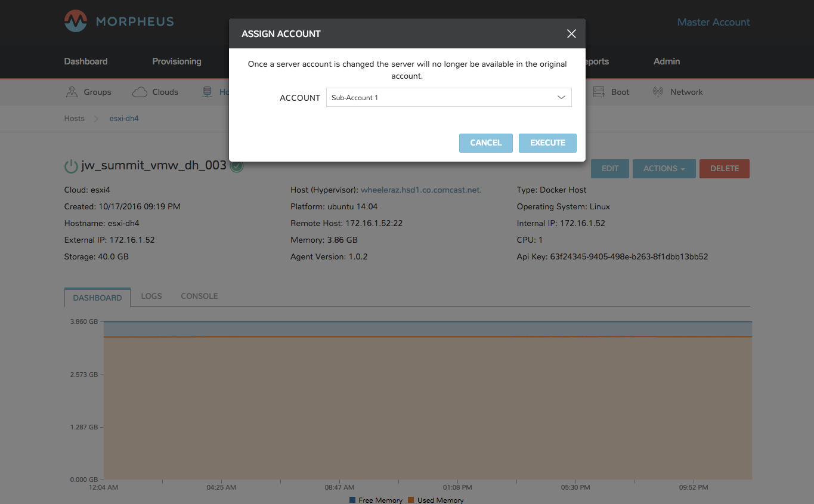Image resolution: width=814 pixels, height=504 pixels.
Task: Click the Hosts icon behind the modal
Action: pos(208,91)
